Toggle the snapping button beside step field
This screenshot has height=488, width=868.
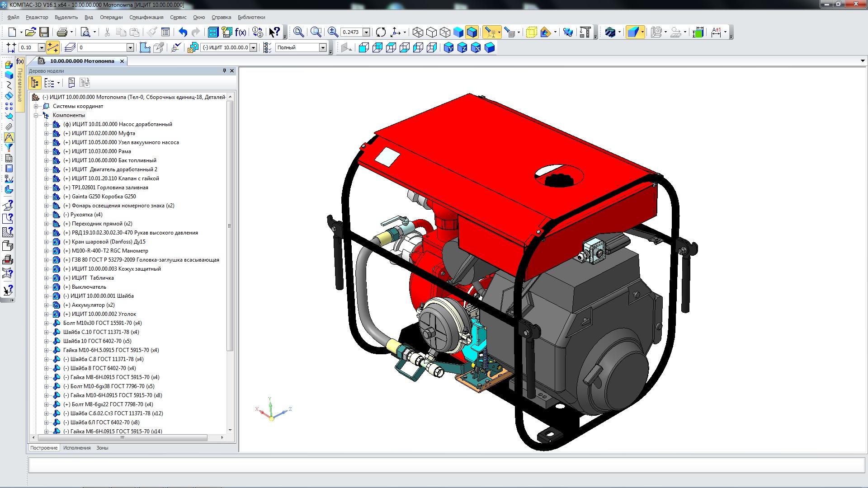(x=52, y=47)
